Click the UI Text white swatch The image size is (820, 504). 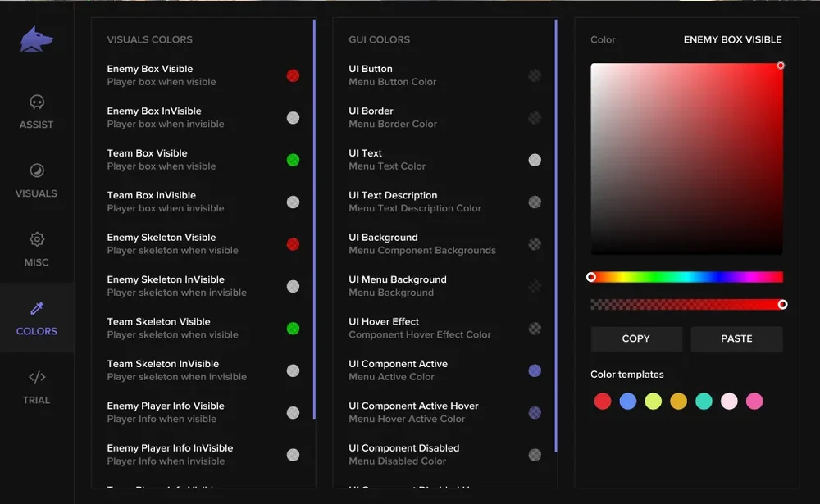tap(535, 160)
